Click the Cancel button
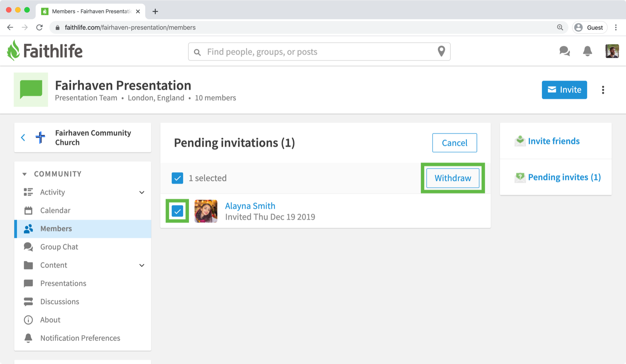This screenshot has width=626, height=364. [454, 143]
